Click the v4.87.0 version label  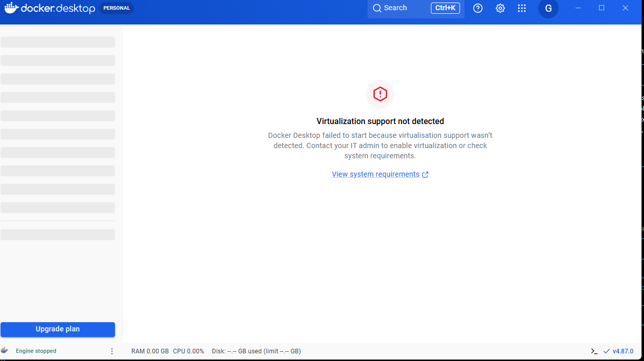(623, 351)
